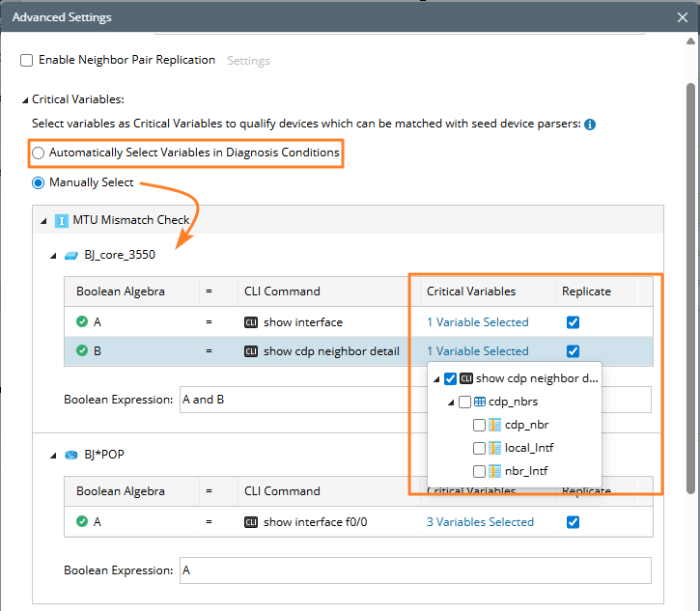Click the cdp_nbrs table icon
This screenshot has height=611, width=700.
pyautogui.click(x=480, y=402)
